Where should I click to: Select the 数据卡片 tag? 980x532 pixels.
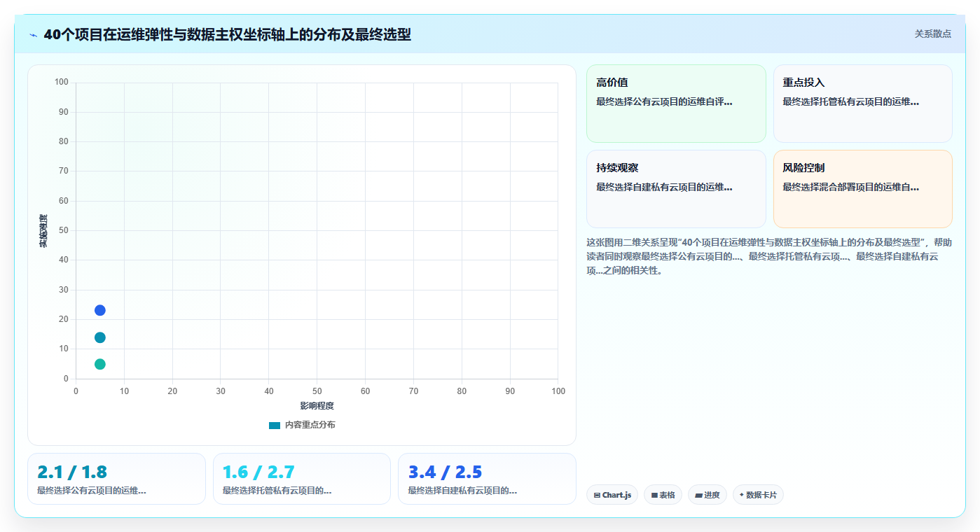(758, 495)
